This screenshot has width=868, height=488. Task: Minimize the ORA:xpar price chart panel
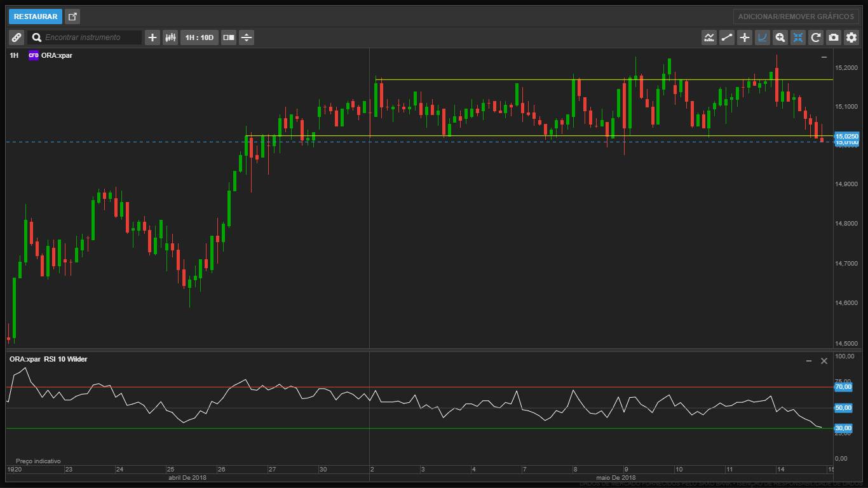[824, 57]
